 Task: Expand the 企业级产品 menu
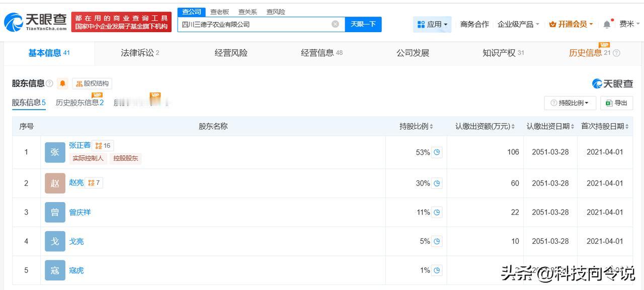pos(518,24)
